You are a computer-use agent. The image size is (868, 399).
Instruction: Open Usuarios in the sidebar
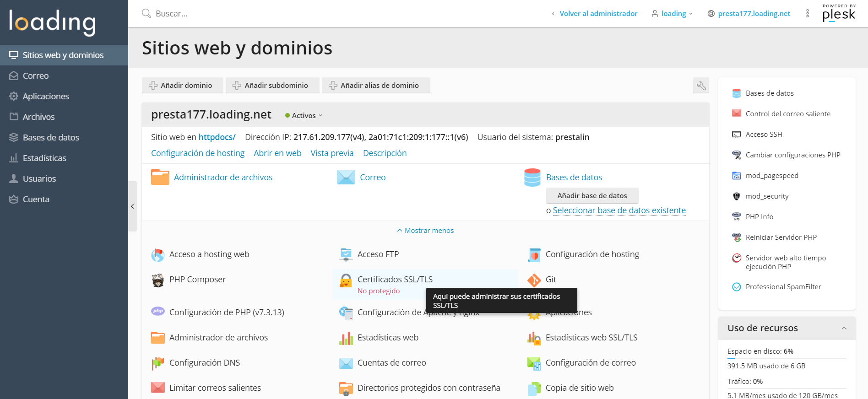64,178
